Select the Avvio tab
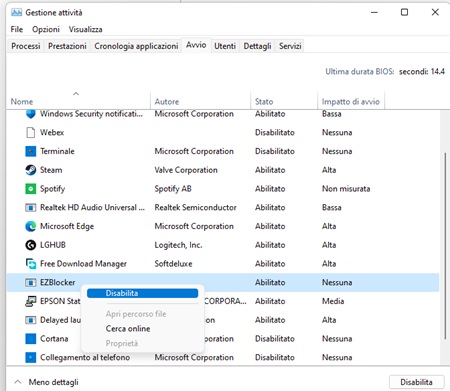The height and width of the screenshot is (391, 450). tap(196, 45)
